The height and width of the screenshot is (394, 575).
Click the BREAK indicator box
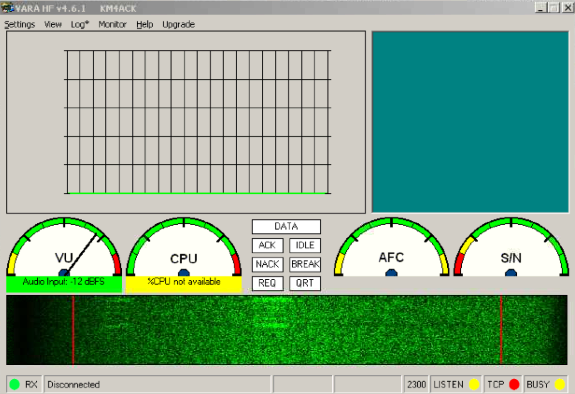pyautogui.click(x=305, y=264)
